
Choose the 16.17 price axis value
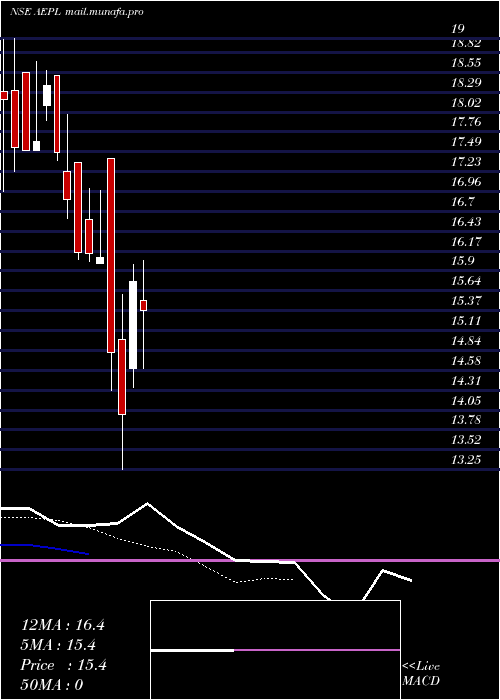coord(466,242)
